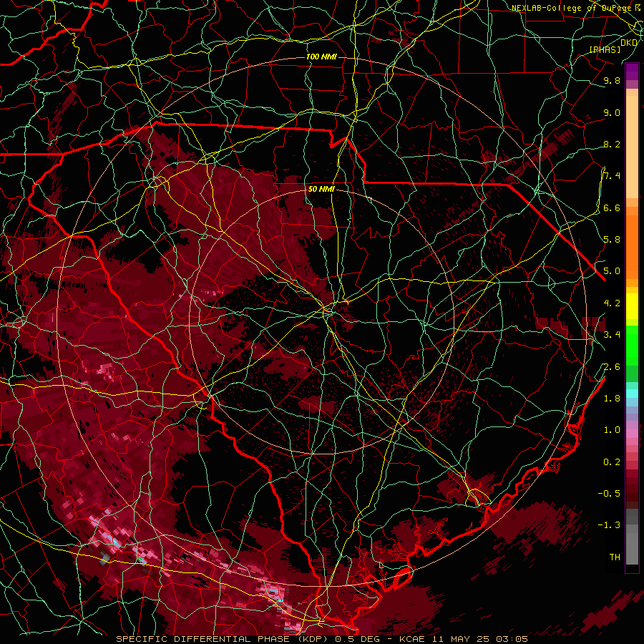Select the 4.2 value on the color scale
This screenshot has width=644, height=644.
click(612, 303)
